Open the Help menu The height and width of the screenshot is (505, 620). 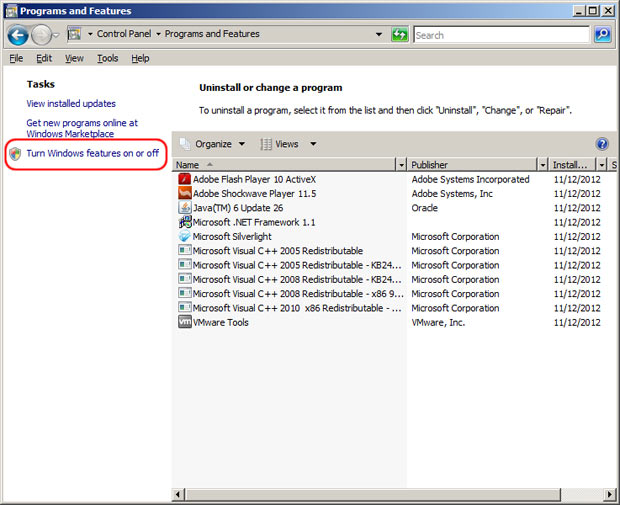pyautogui.click(x=140, y=58)
